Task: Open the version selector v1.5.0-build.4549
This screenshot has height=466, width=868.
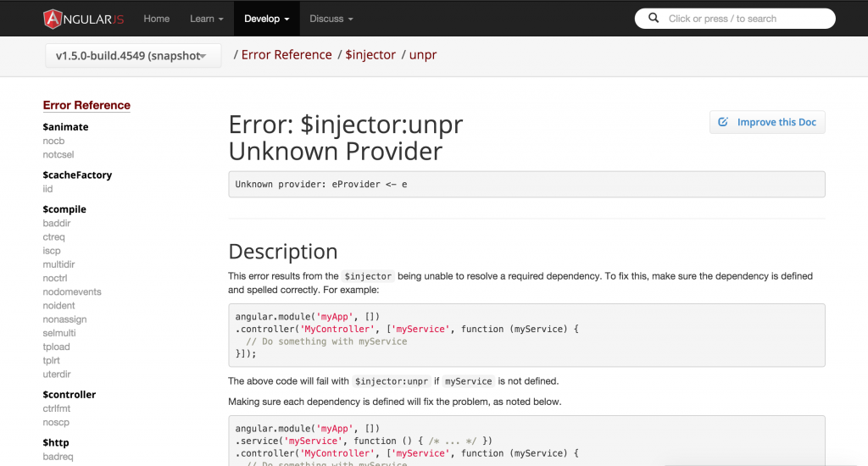Action: click(x=133, y=55)
